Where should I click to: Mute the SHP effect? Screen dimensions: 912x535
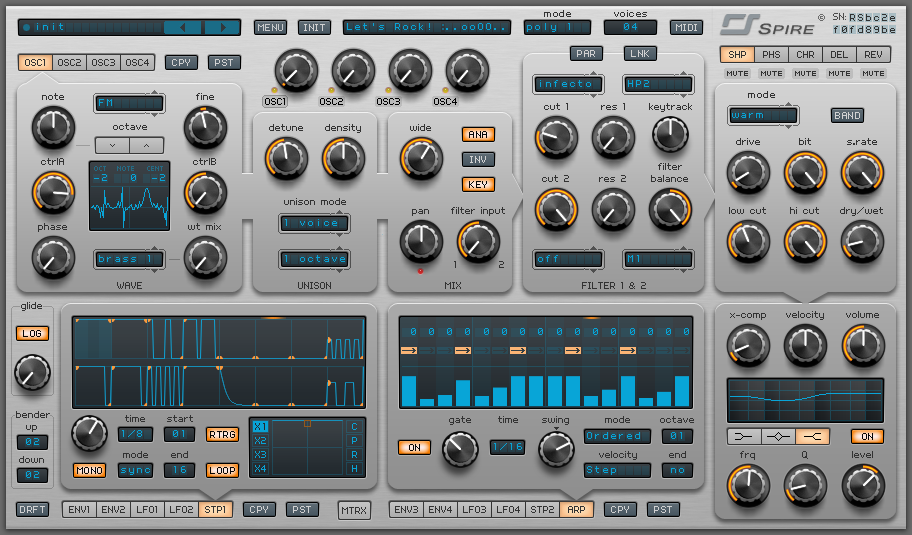click(x=737, y=73)
